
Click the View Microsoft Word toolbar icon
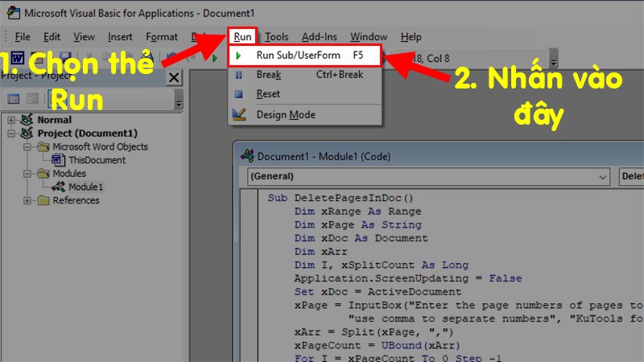[17, 58]
